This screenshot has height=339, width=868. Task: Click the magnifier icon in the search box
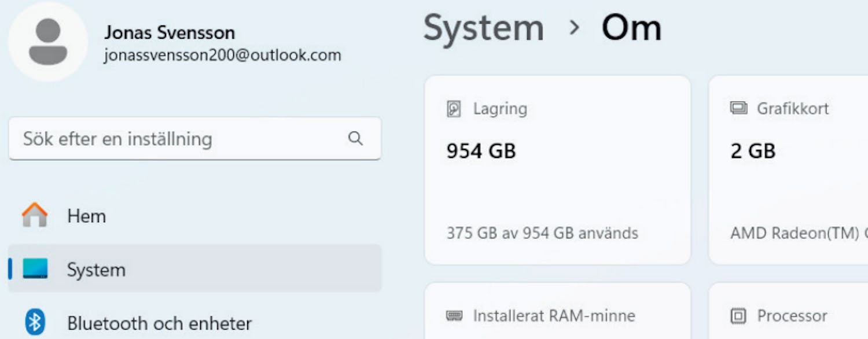(x=355, y=138)
